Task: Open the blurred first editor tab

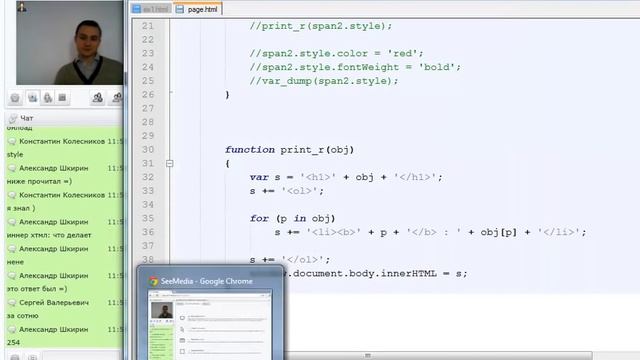Action: [x=151, y=9]
